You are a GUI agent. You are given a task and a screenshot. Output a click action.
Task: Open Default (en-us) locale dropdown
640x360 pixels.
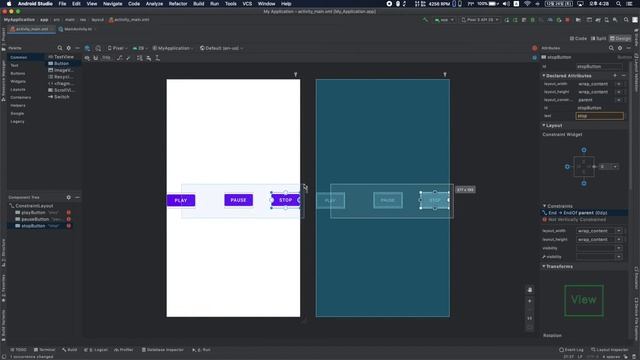point(222,48)
